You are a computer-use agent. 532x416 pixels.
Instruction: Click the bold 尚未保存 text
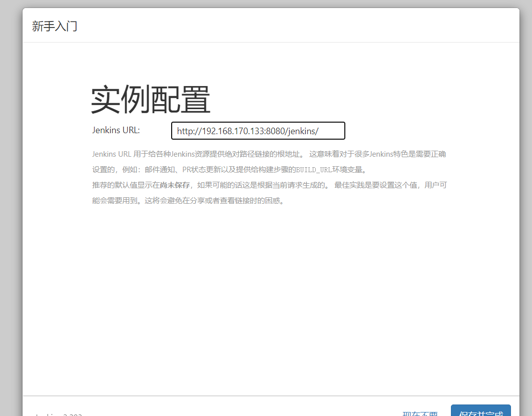pyautogui.click(x=175, y=185)
